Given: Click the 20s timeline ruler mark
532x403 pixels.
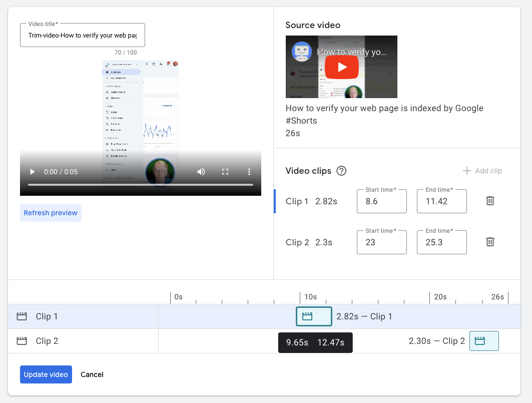Looking at the screenshot, I should point(440,297).
